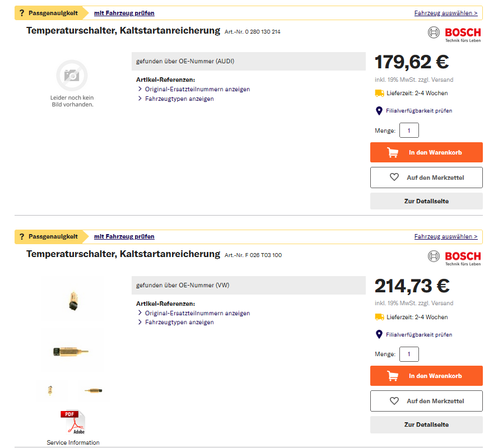The width and height of the screenshot is (503, 448).
Task: Add the 179,62 € item to Warenkorb
Action: coord(426,152)
